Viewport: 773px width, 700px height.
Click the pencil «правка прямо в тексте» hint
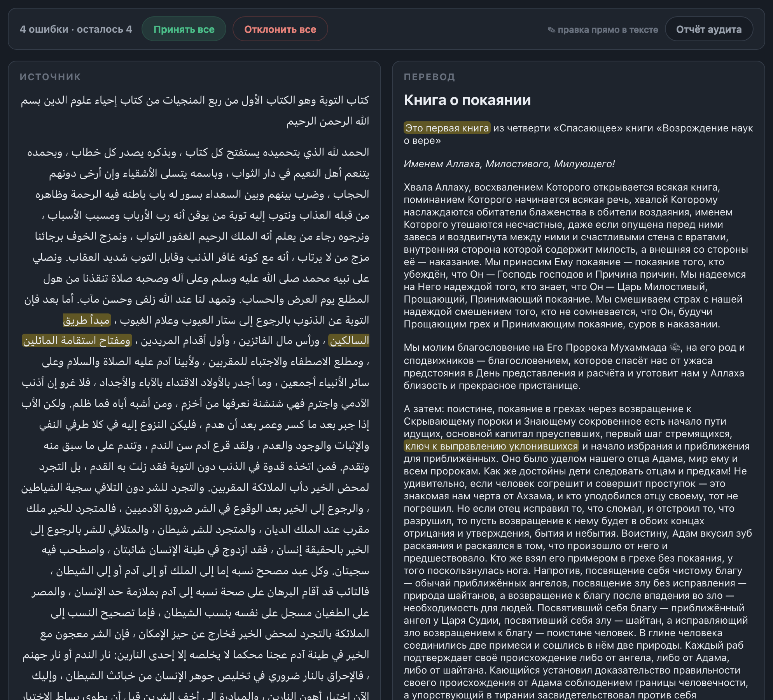click(603, 30)
